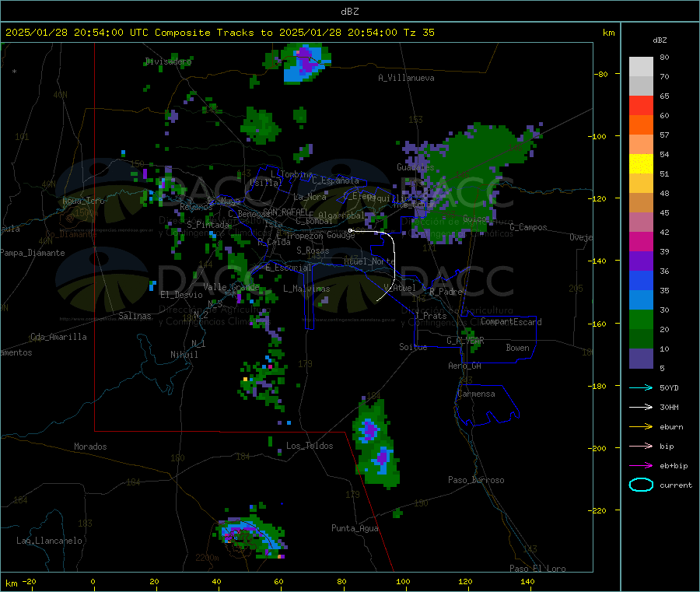Click the Divisadero map label
Image resolution: width=700 pixels, height=592 pixels.
[168, 61]
